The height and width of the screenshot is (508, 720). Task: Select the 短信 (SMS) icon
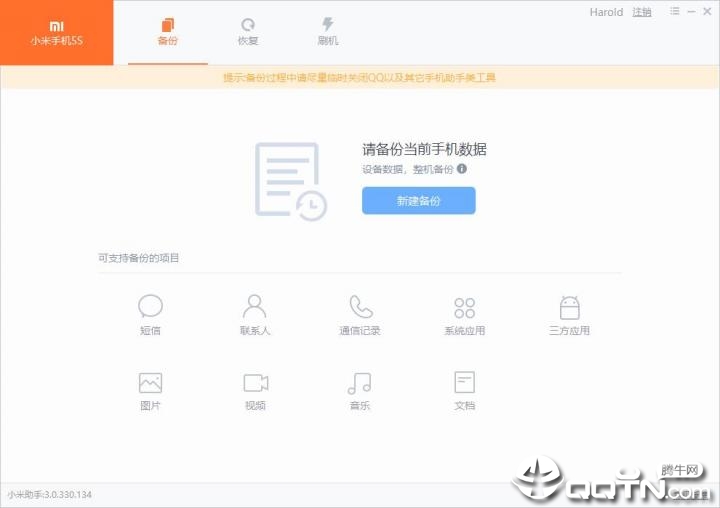point(151,306)
